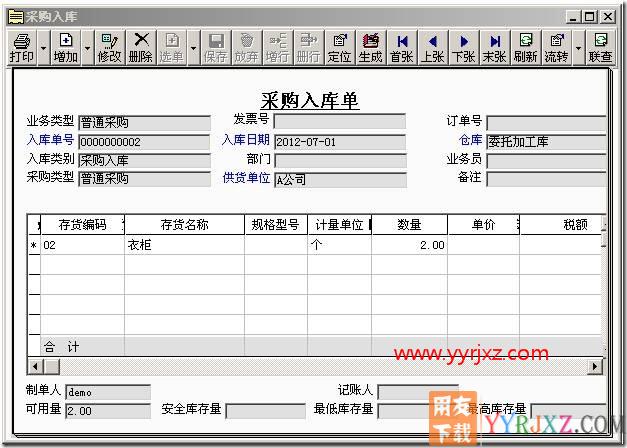Click the 入库单号 field 0000000002
Viewport: 627px width, 448px height.
coord(144,142)
